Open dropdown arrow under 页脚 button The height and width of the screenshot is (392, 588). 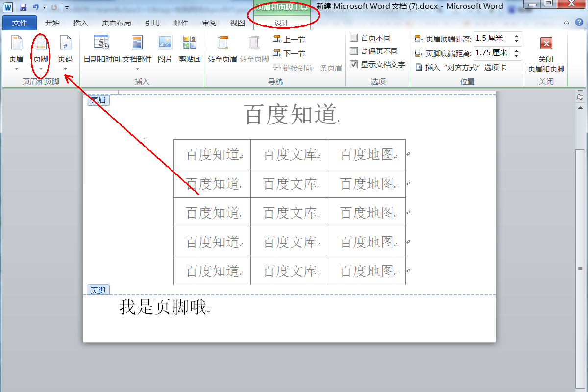41,69
